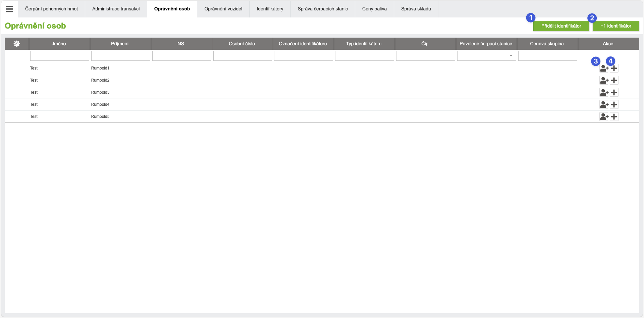Focus the Příjmení filter field
The height and width of the screenshot is (318, 644).
(x=121, y=56)
